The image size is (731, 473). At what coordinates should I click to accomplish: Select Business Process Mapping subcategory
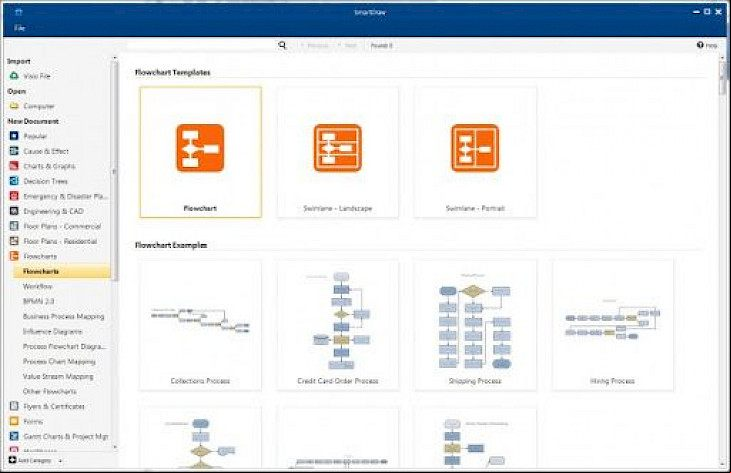pyautogui.click(x=63, y=316)
